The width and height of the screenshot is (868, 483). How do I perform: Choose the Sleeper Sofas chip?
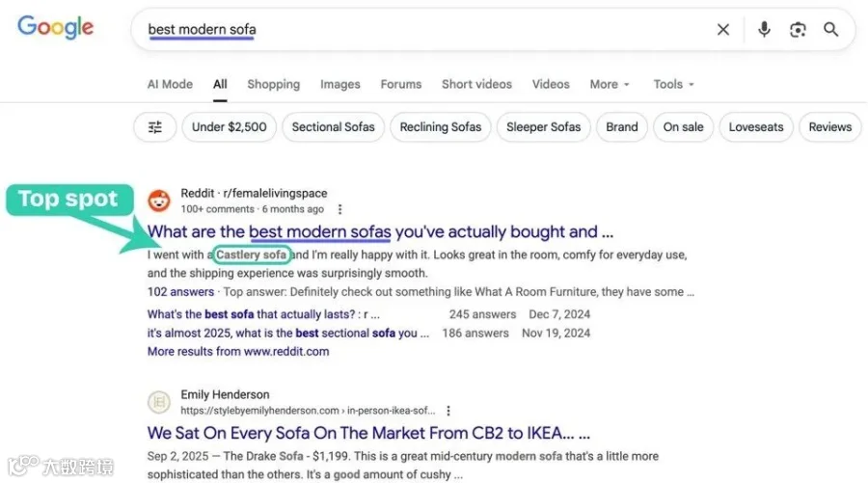[x=544, y=127]
